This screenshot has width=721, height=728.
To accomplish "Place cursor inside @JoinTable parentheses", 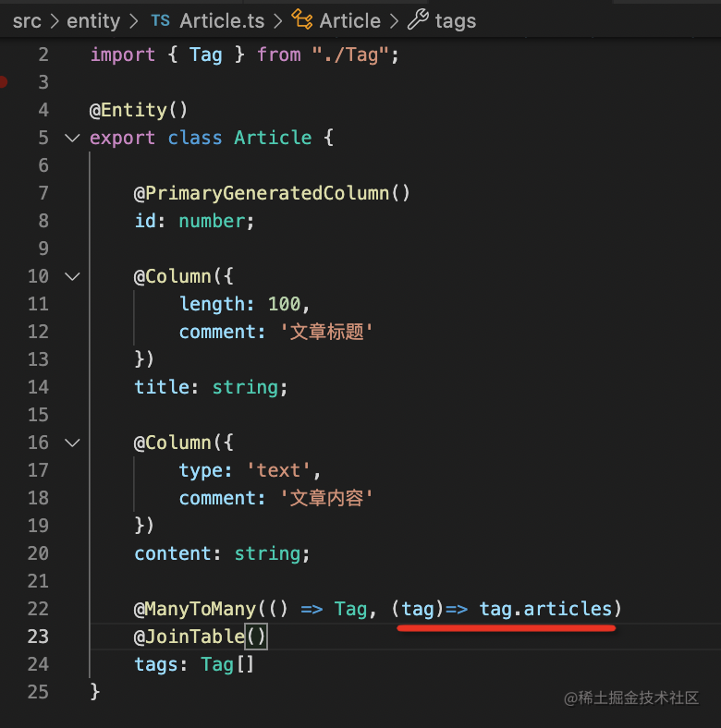I will coord(256,637).
